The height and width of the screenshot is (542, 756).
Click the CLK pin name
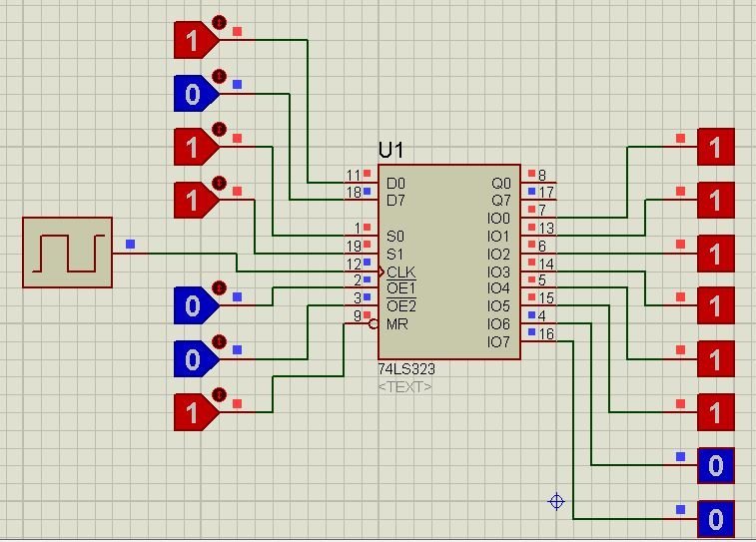pyautogui.click(x=401, y=272)
